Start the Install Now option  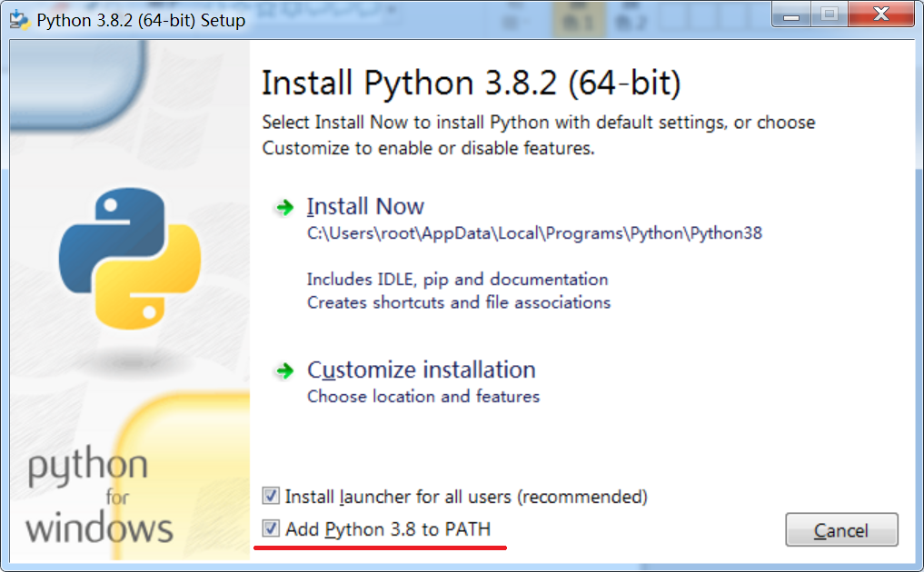[x=365, y=207]
